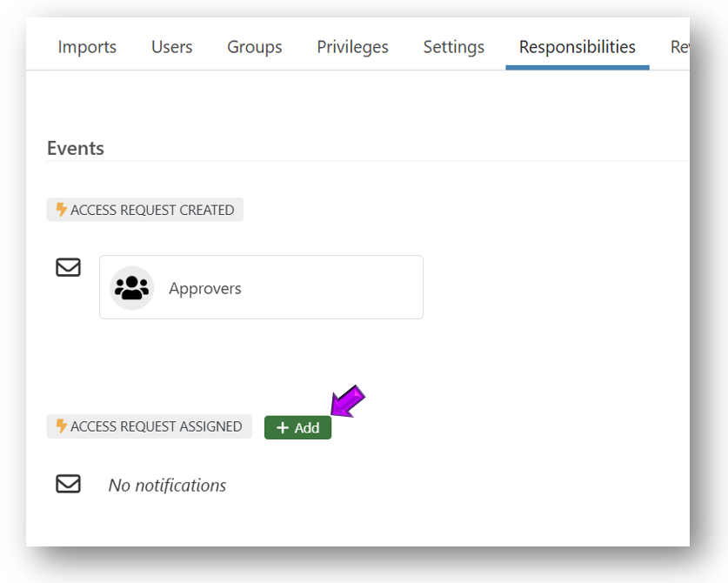Open the Approvers recipient card
This screenshot has width=728, height=583.
pos(261,287)
